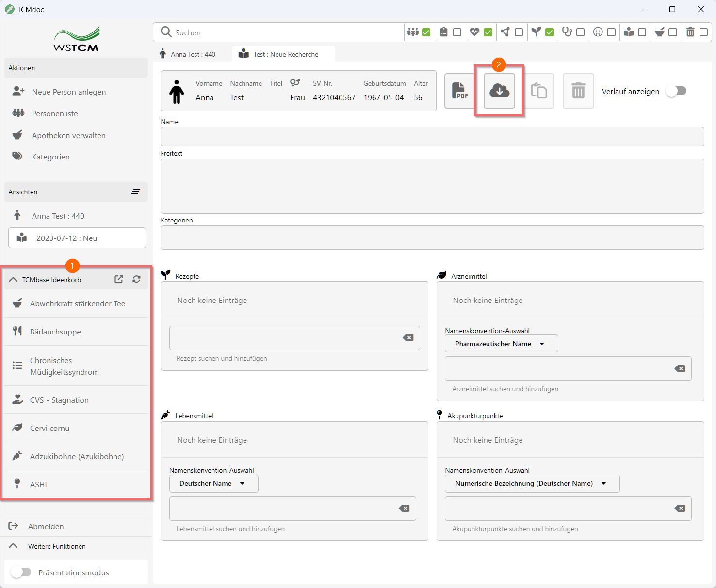Click Neue Person anlegen
This screenshot has width=716, height=588.
click(68, 92)
